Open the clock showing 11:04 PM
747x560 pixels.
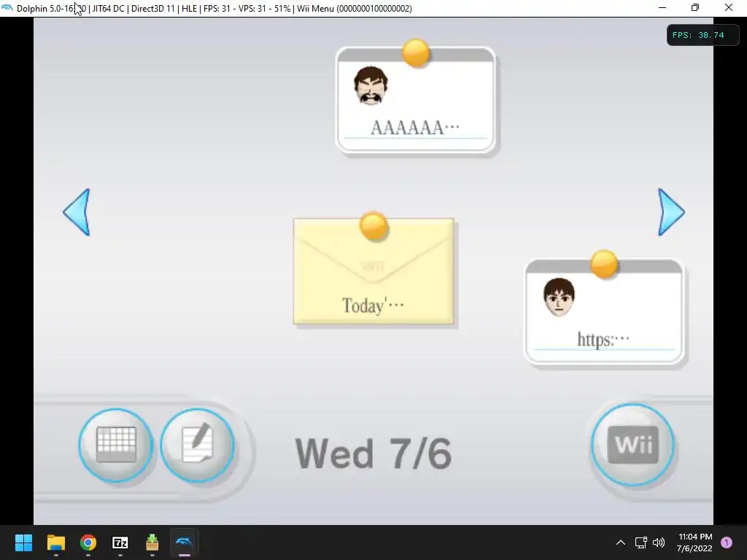pyautogui.click(x=694, y=542)
